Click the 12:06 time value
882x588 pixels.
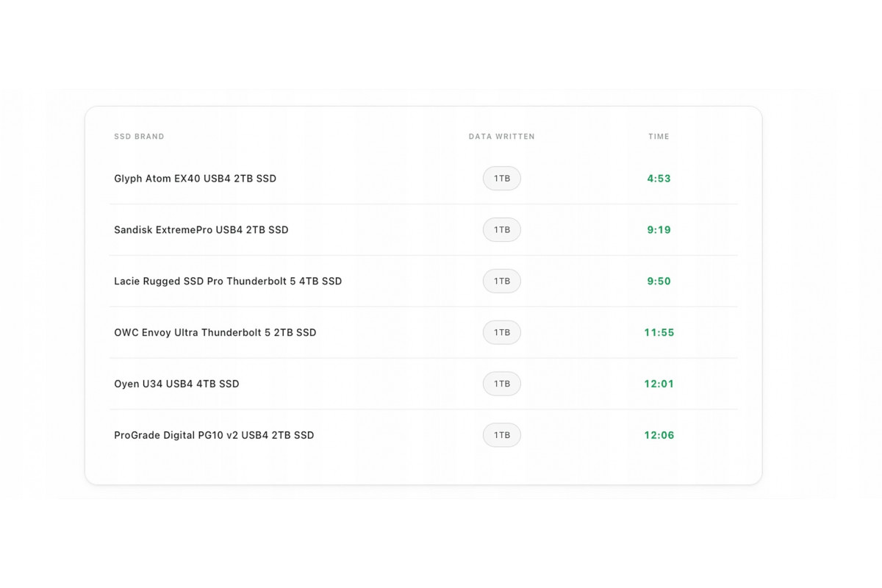point(659,435)
